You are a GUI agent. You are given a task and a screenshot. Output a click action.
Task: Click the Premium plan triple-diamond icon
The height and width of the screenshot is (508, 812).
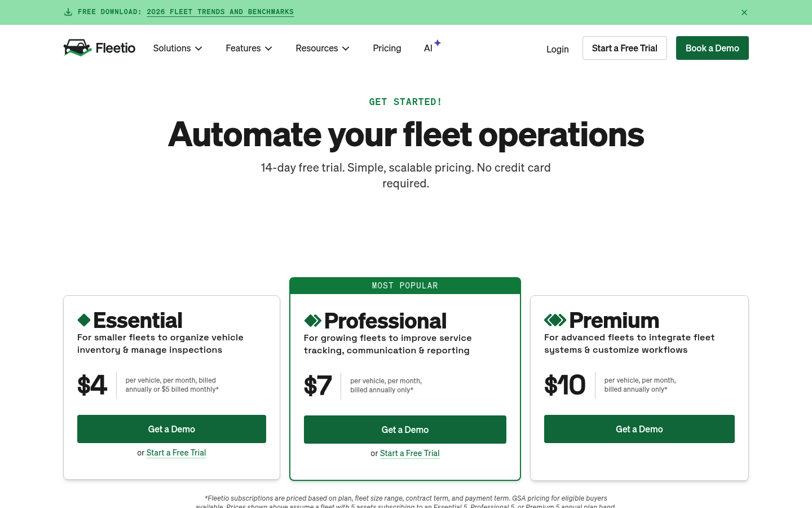555,320
